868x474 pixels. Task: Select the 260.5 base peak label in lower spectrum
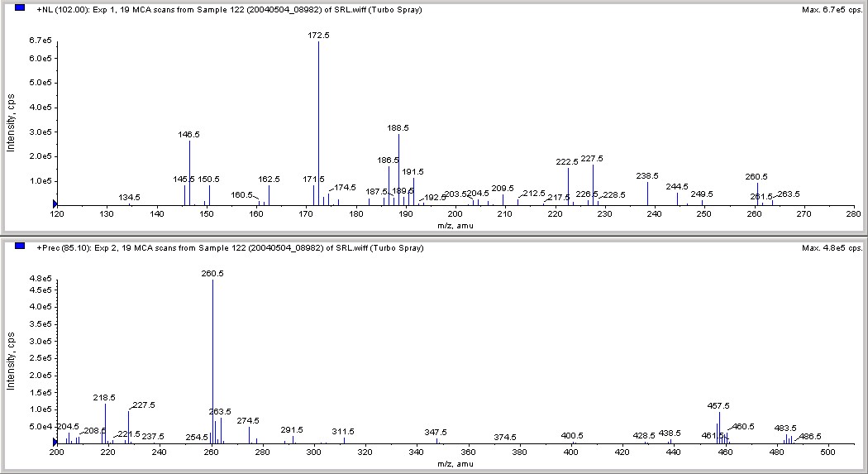click(x=212, y=274)
